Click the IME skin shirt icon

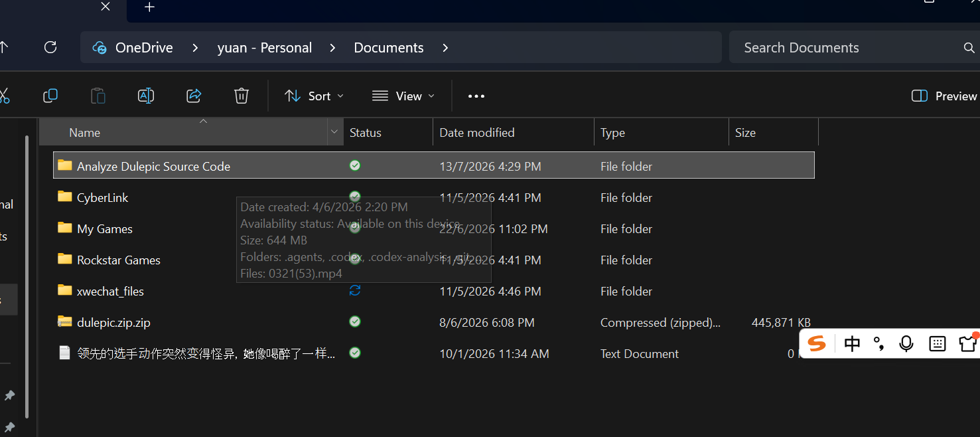point(967,343)
